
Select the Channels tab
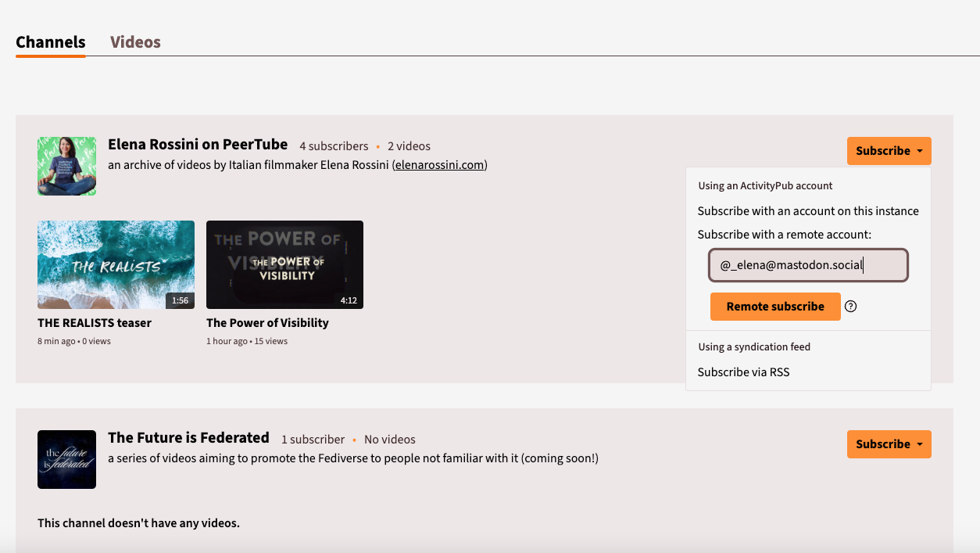(50, 41)
